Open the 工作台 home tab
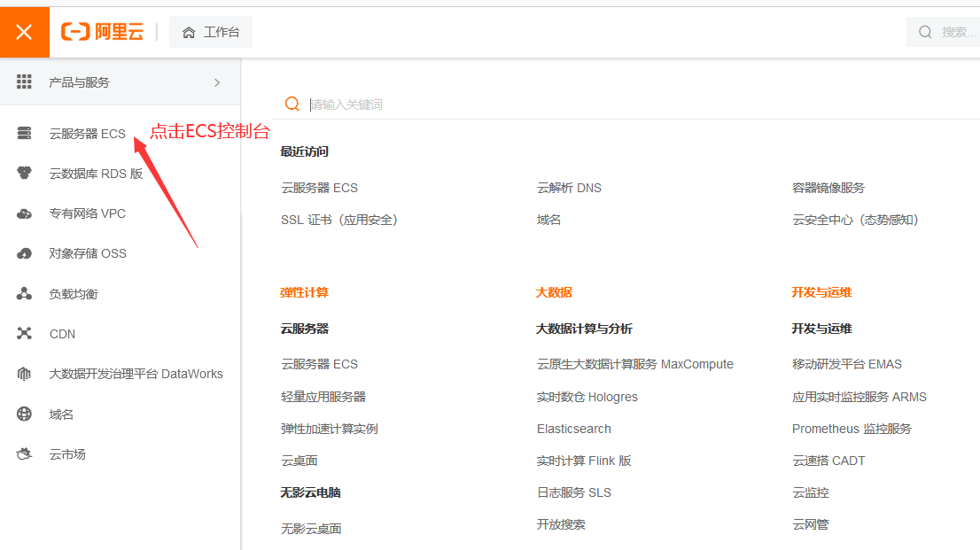 coord(211,32)
